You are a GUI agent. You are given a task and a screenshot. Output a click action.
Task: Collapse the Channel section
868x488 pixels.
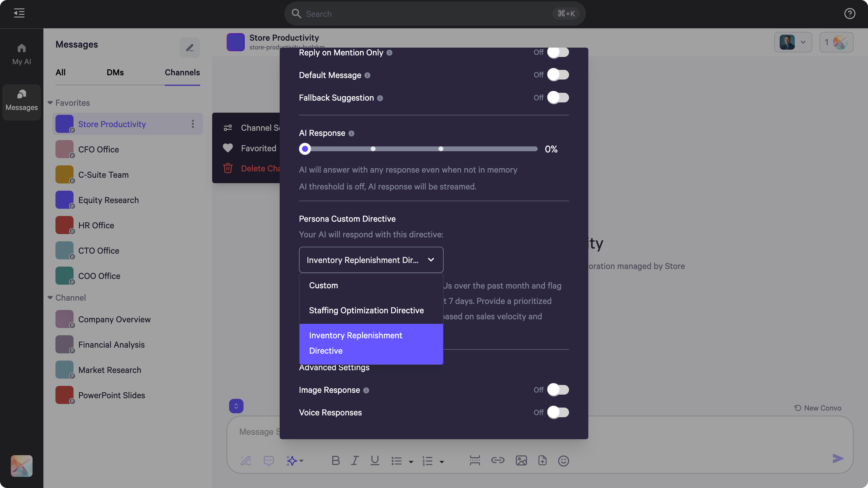(50, 297)
